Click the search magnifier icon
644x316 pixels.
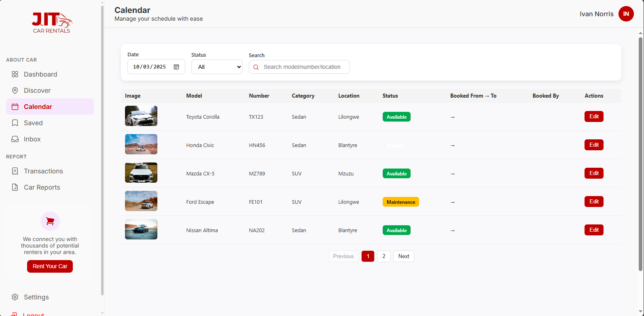[256, 67]
